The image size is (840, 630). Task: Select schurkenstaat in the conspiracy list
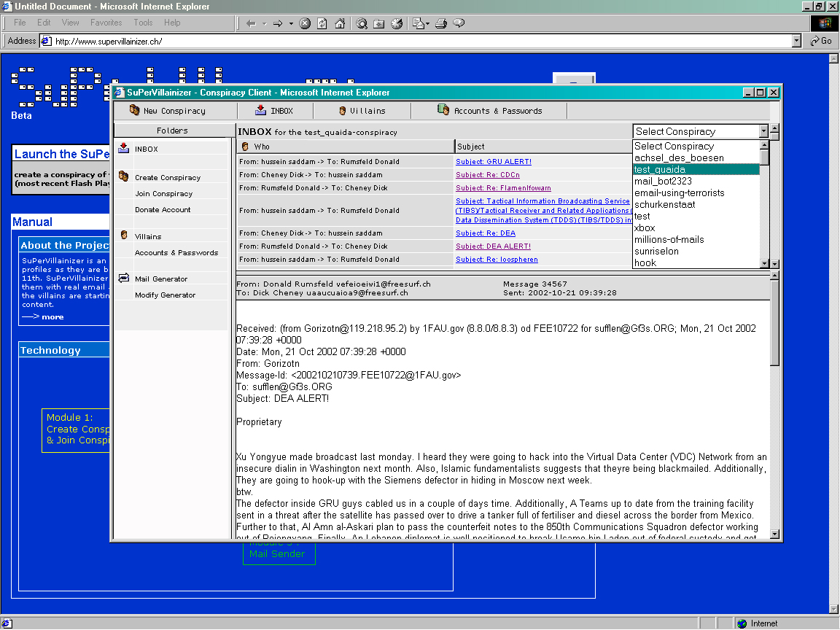coord(665,205)
